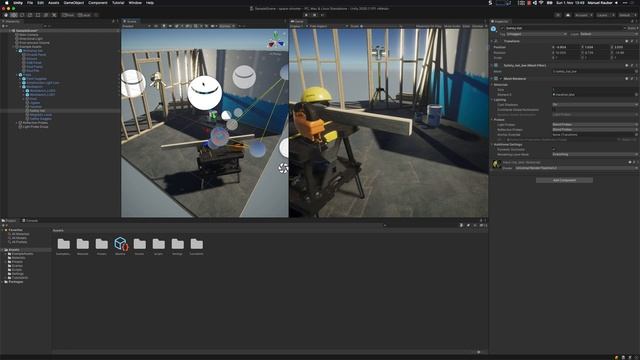Click the scene orientation gizmo
This screenshot has width=640, height=360.
pyautogui.click(x=276, y=40)
